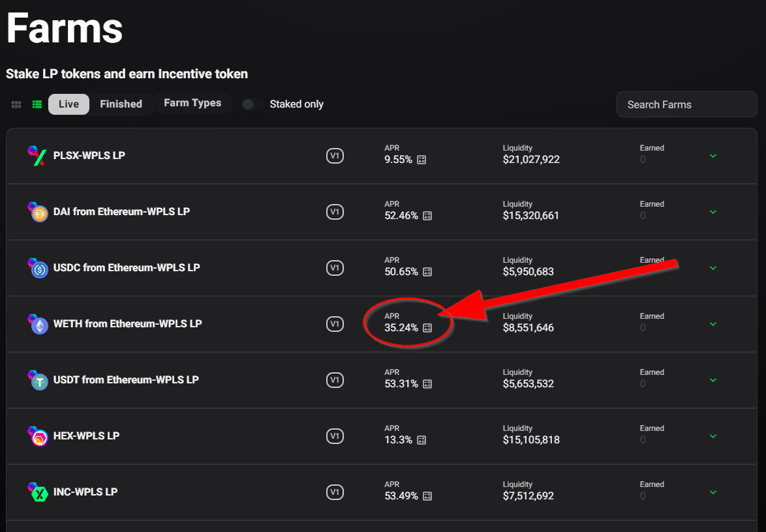The image size is (766, 532).
Task: Click the INC-WPLS token pair icon
Action: click(37, 492)
